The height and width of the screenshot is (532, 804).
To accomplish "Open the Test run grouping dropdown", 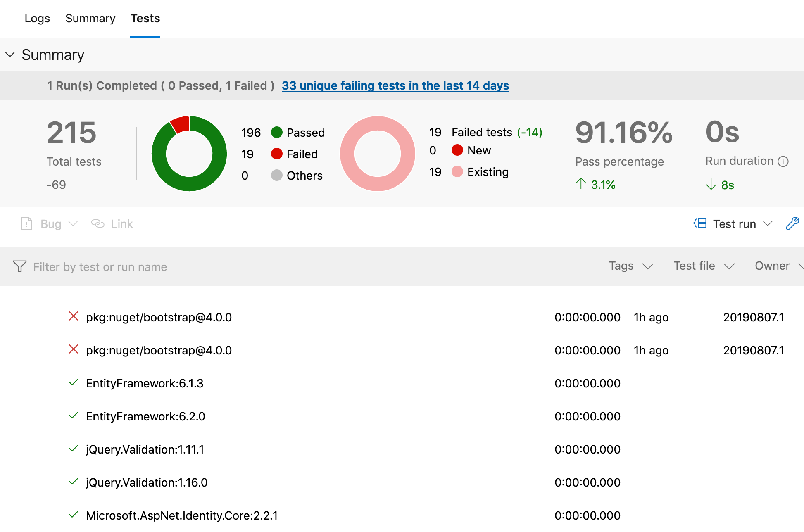I will (x=742, y=223).
